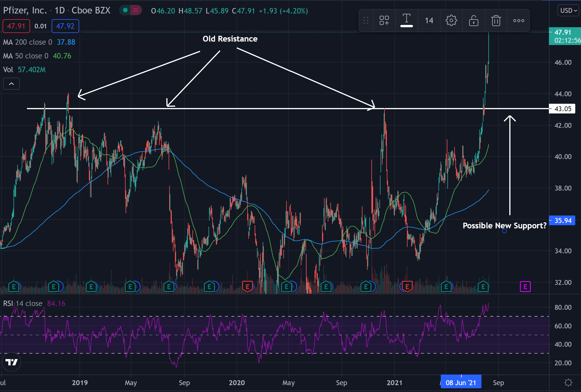Select the Old Resistance text label

(x=230, y=39)
